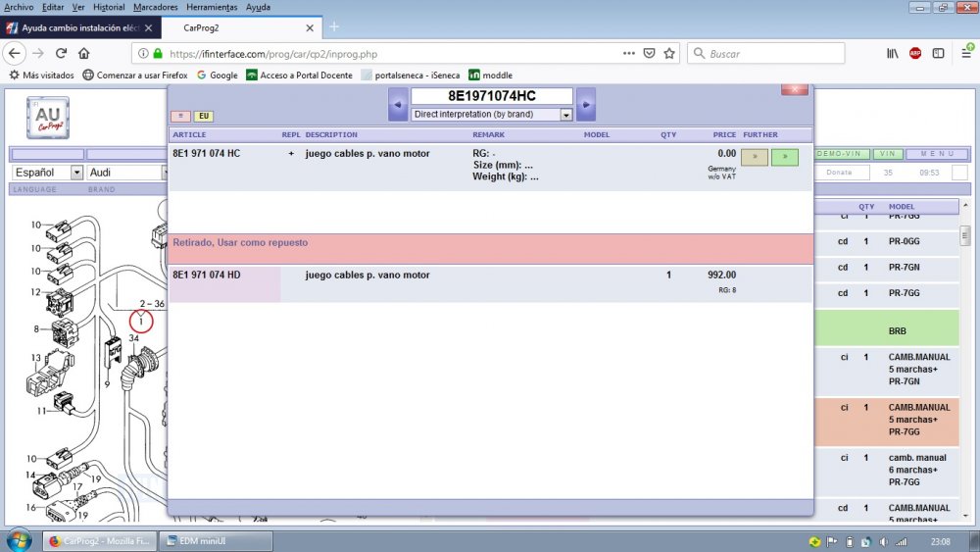Open a new browser tab
The image size is (980, 552).
pos(334,26)
